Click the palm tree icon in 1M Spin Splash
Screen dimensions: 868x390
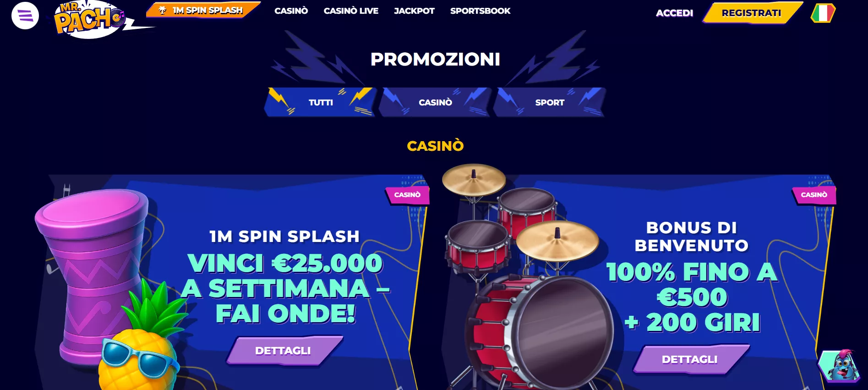(x=163, y=10)
